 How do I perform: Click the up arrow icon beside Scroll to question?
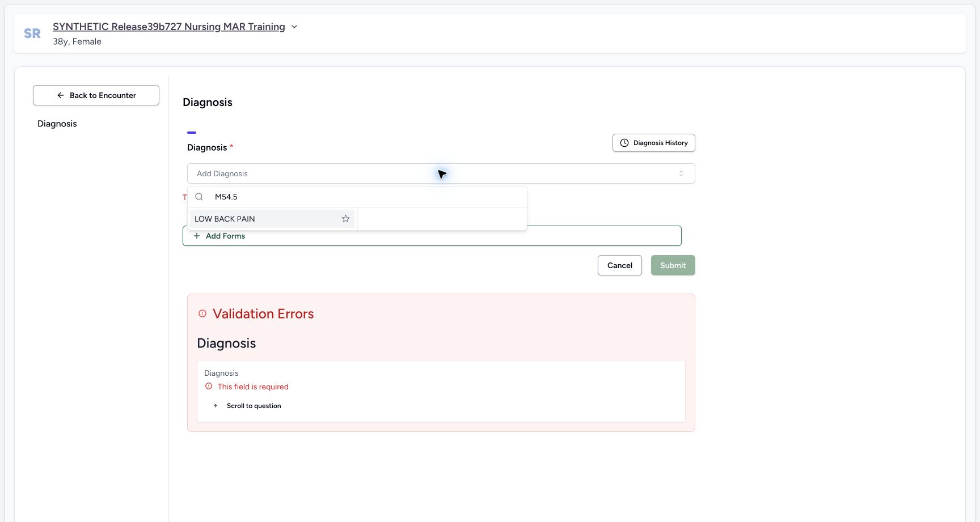[x=216, y=406]
